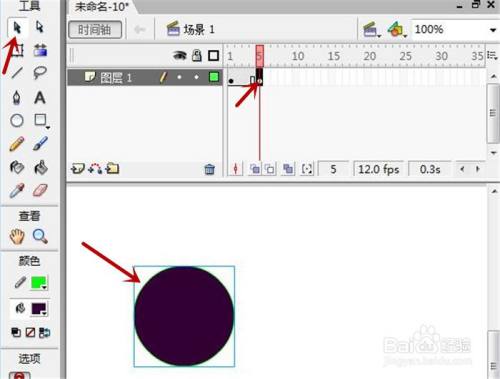The height and width of the screenshot is (379, 500).
Task: Toggle Onion Skin mode
Action: point(255,169)
